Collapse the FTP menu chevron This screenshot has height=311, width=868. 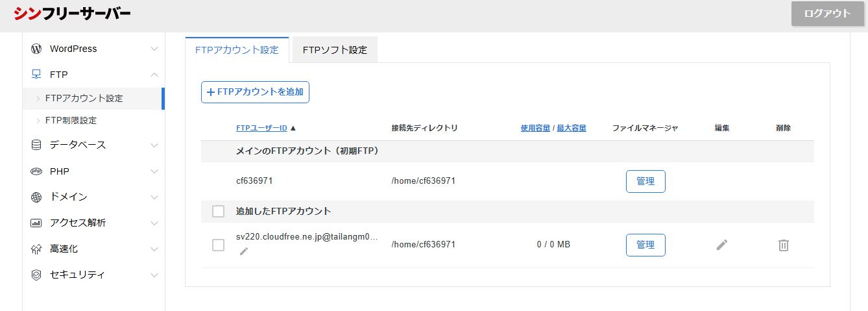click(154, 75)
